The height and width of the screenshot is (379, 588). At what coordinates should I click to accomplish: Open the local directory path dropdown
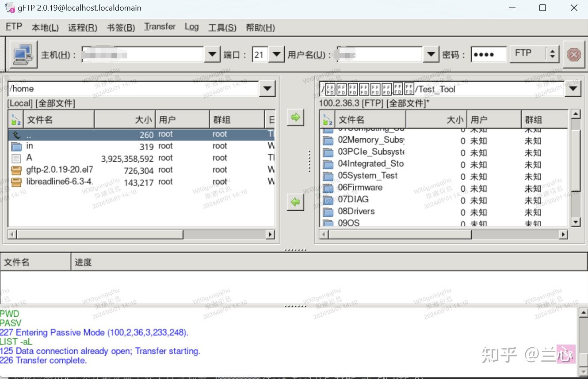267,88
